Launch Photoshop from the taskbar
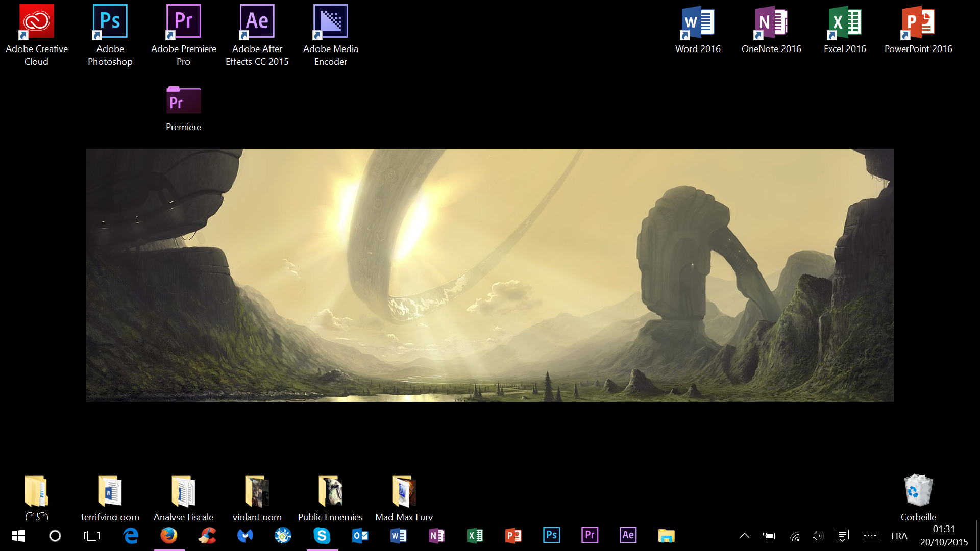Viewport: 980px width, 551px height. (x=552, y=536)
